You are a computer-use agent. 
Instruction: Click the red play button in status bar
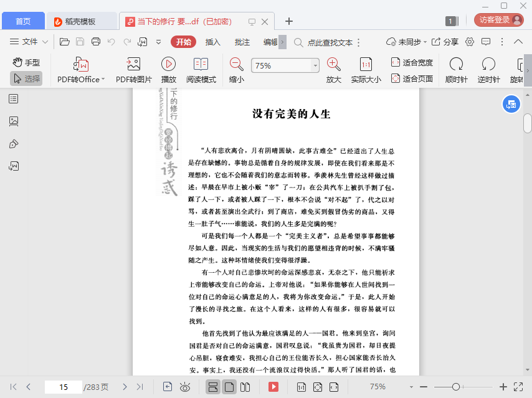(x=273, y=387)
